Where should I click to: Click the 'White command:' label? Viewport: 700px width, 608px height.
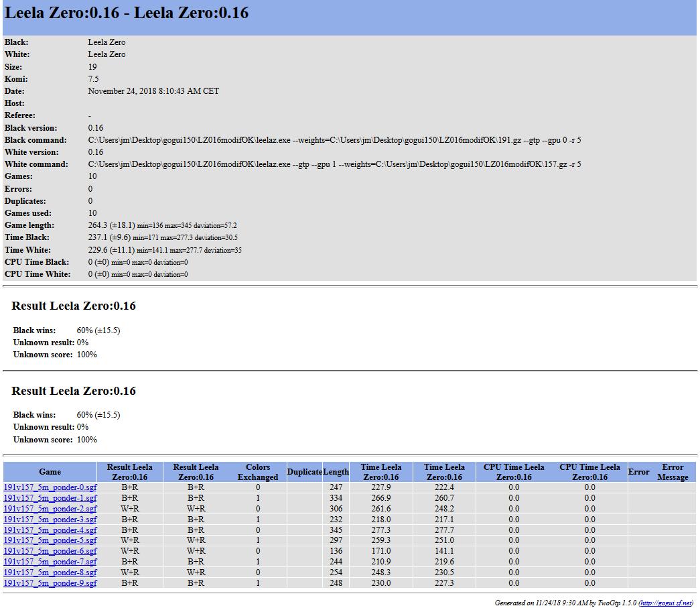pos(36,164)
